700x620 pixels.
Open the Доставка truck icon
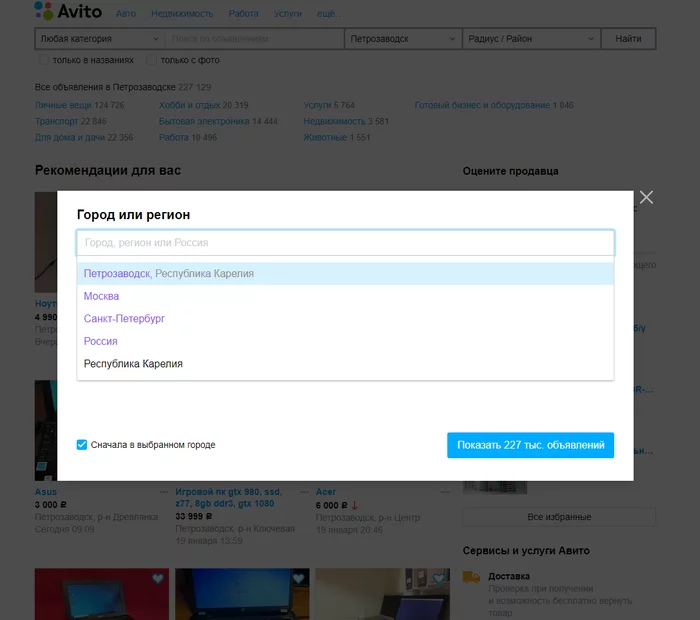[471, 577]
